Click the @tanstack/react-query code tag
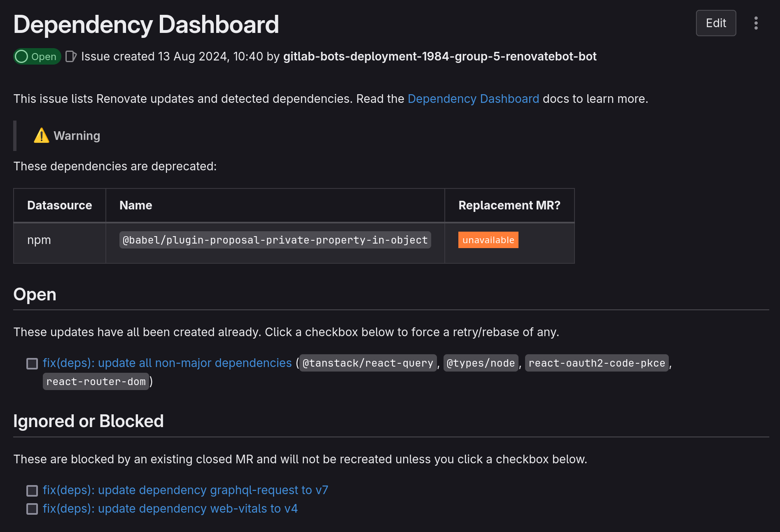 point(368,363)
